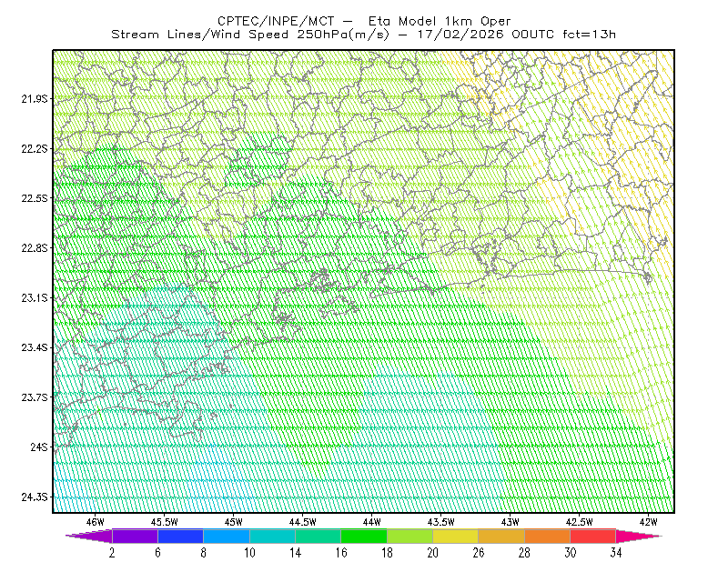728x562 pixels.
Task: Click the 42W longitude axis label
Action: coord(648,522)
